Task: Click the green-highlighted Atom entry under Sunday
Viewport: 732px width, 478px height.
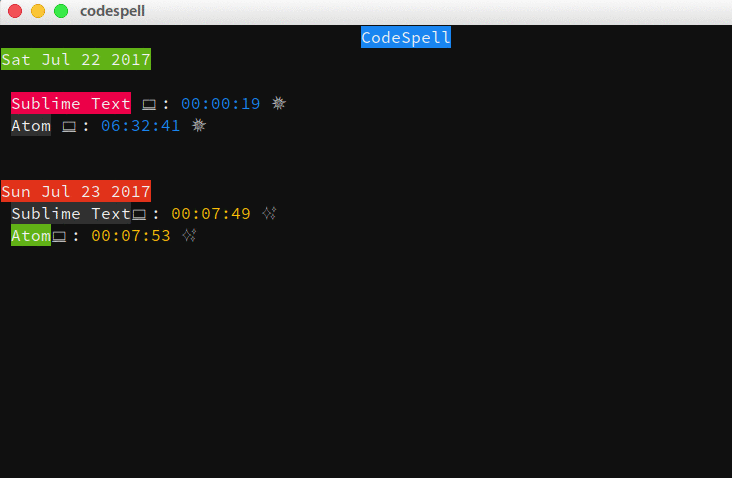Action: (31, 236)
